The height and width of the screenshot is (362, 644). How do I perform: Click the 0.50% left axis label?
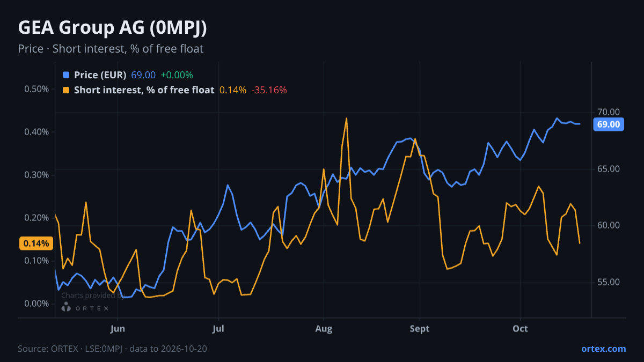[x=36, y=89]
